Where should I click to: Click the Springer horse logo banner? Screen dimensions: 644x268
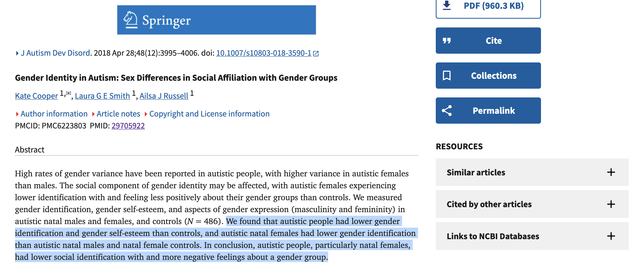[217, 20]
